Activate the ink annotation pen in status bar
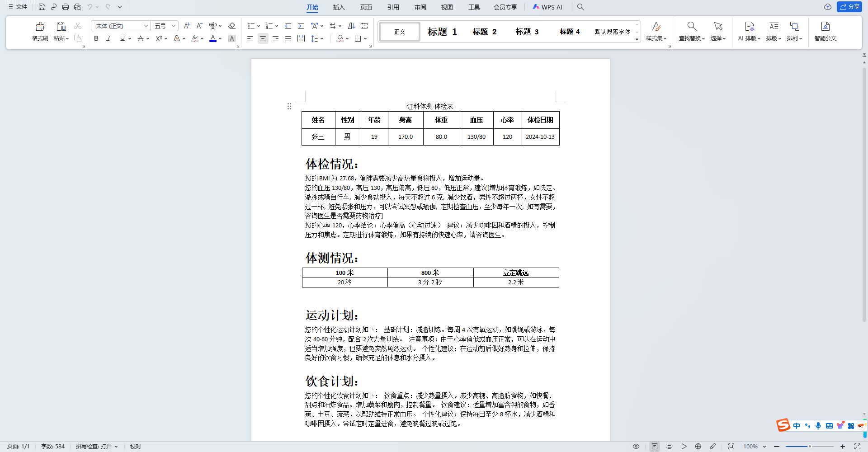 tap(713, 447)
